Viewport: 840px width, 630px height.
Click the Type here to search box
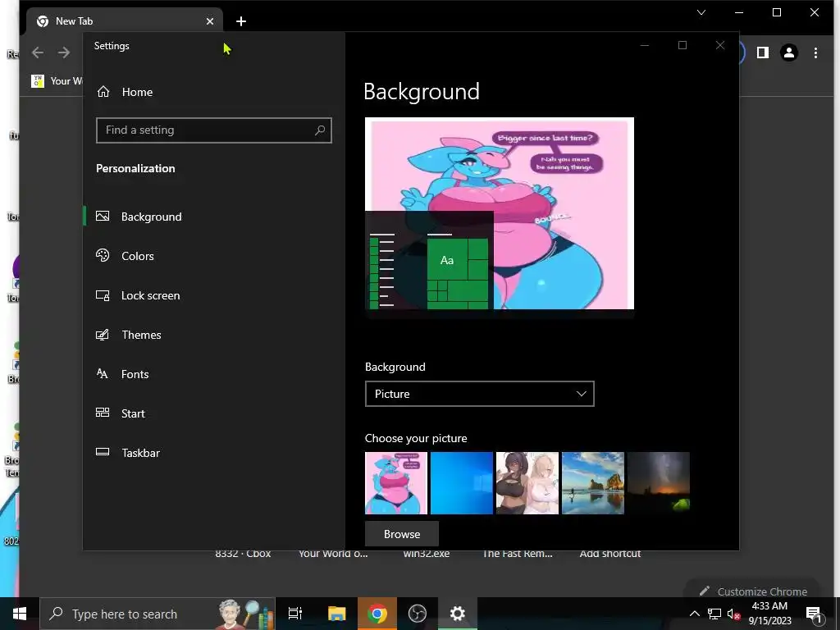[x=157, y=614]
